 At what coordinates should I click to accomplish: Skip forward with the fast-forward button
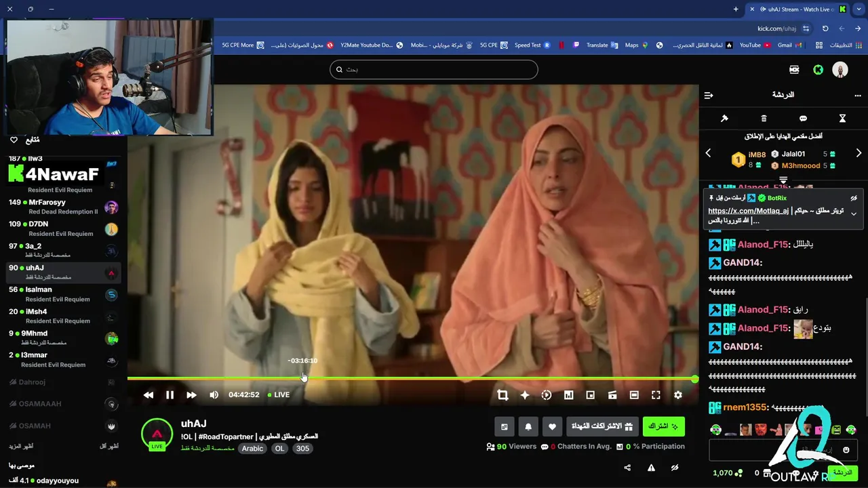(191, 394)
